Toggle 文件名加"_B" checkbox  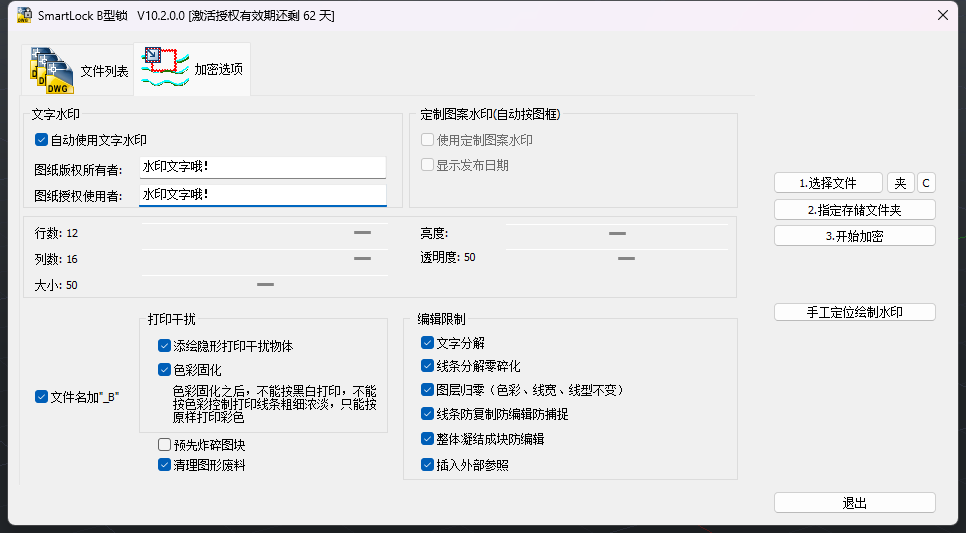pyautogui.click(x=41, y=397)
